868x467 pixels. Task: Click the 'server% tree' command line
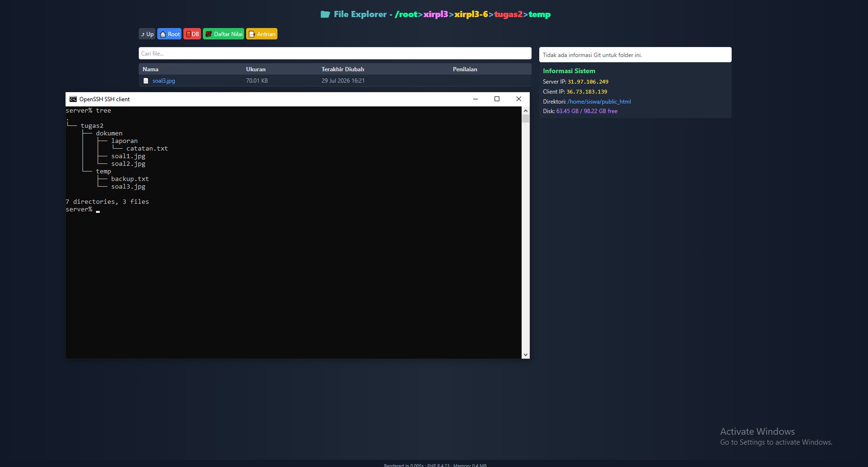(x=88, y=111)
